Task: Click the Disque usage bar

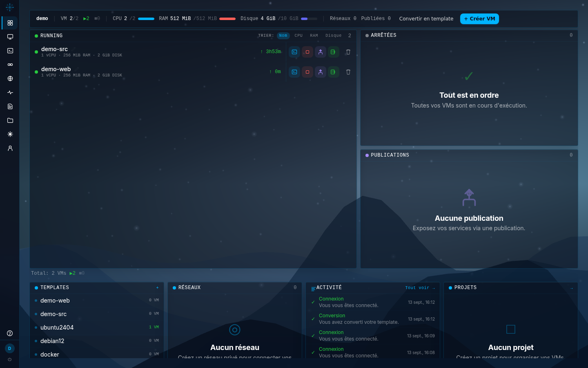Action: point(309,19)
